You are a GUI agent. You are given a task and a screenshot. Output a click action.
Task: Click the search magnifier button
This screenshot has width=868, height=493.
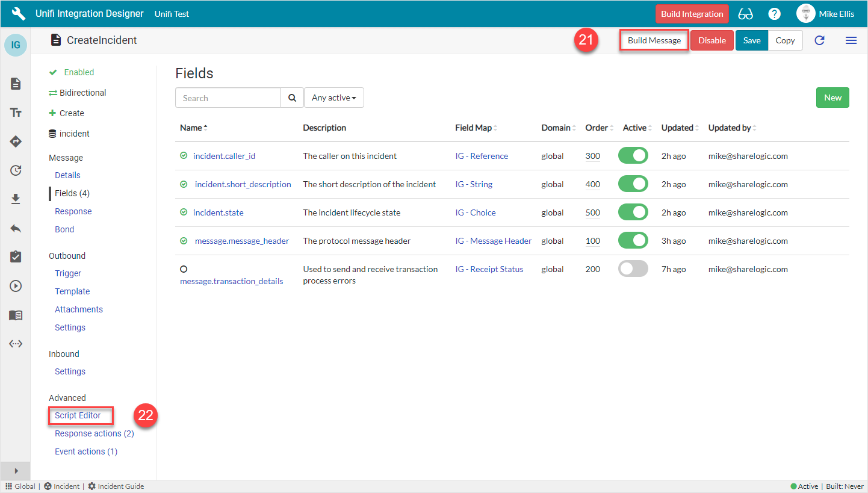pos(292,98)
